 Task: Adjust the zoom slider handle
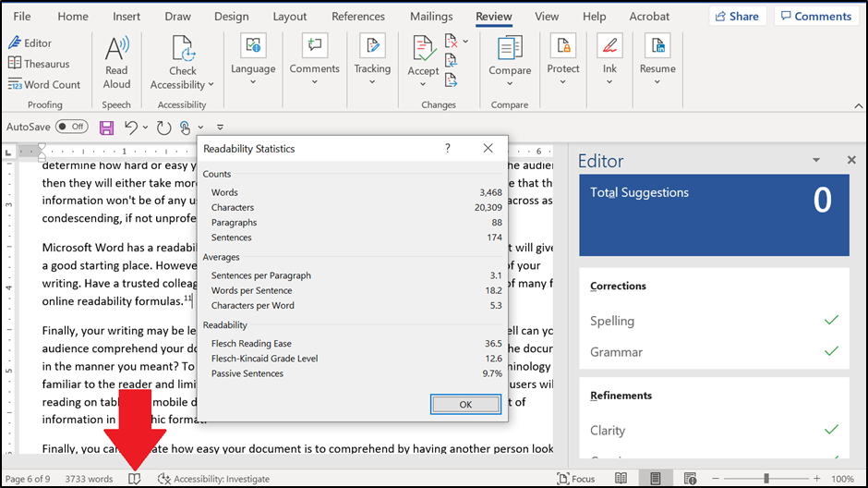(766, 478)
